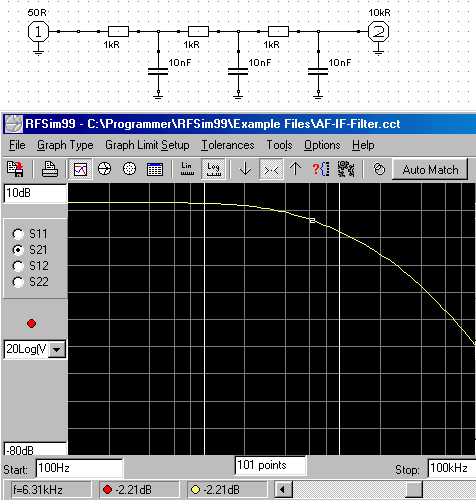This screenshot has width=476, height=500.
Task: Show the tabular data display icon
Action: [155, 169]
